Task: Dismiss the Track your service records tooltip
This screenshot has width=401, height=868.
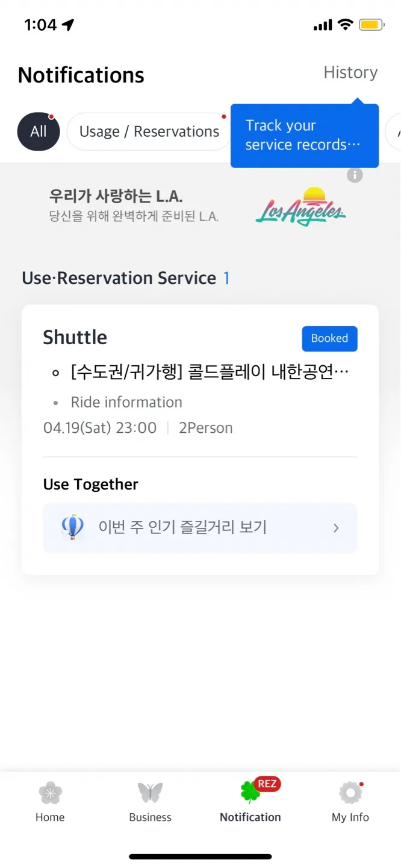Action: 305,136
